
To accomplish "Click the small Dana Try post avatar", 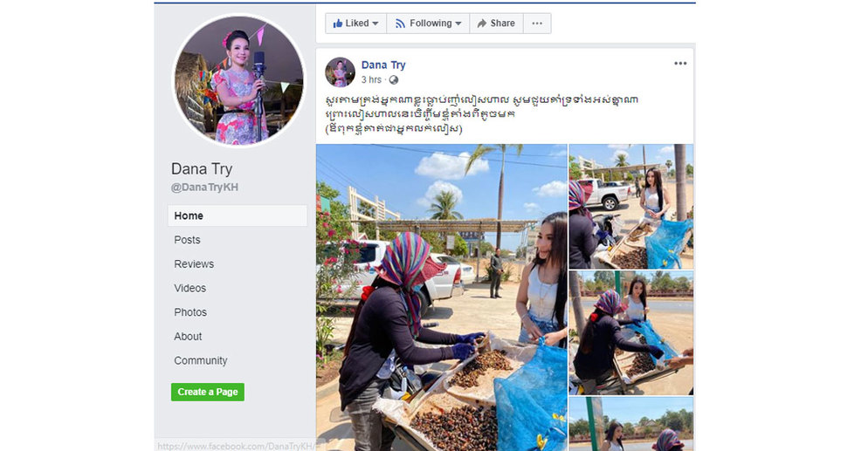I will pos(340,72).
